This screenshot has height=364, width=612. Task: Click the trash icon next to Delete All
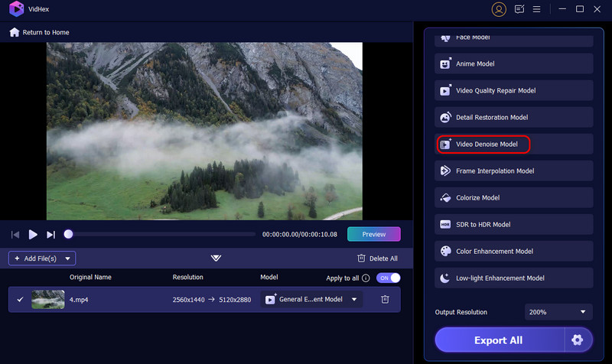coord(361,258)
